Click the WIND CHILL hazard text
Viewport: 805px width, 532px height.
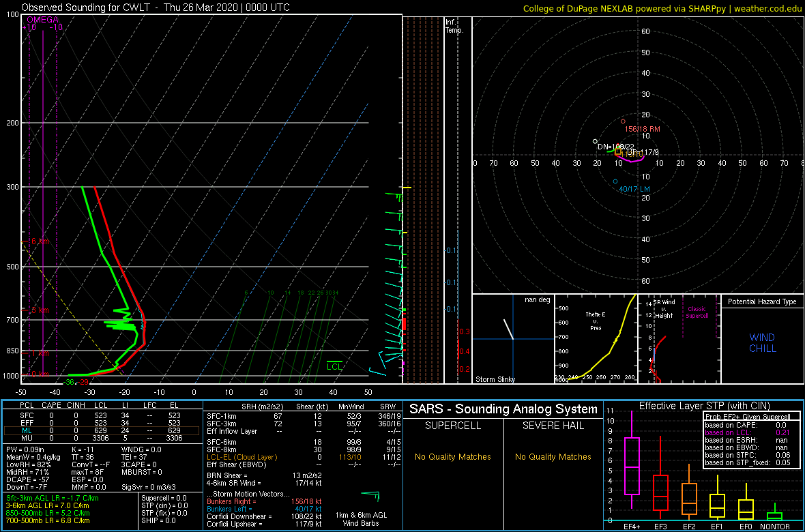click(762, 343)
